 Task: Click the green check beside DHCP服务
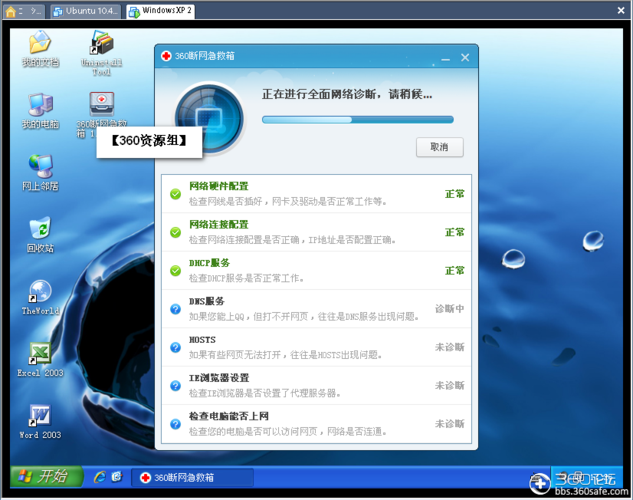175,270
